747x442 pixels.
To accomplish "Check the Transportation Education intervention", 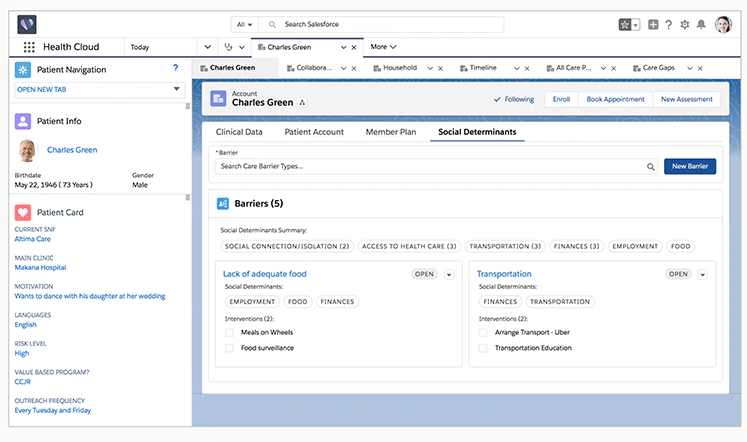I will pyautogui.click(x=483, y=348).
